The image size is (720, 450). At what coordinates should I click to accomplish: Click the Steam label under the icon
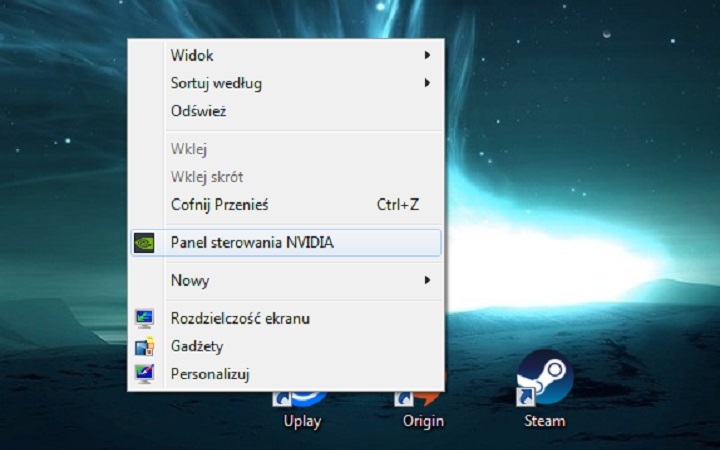(544, 421)
